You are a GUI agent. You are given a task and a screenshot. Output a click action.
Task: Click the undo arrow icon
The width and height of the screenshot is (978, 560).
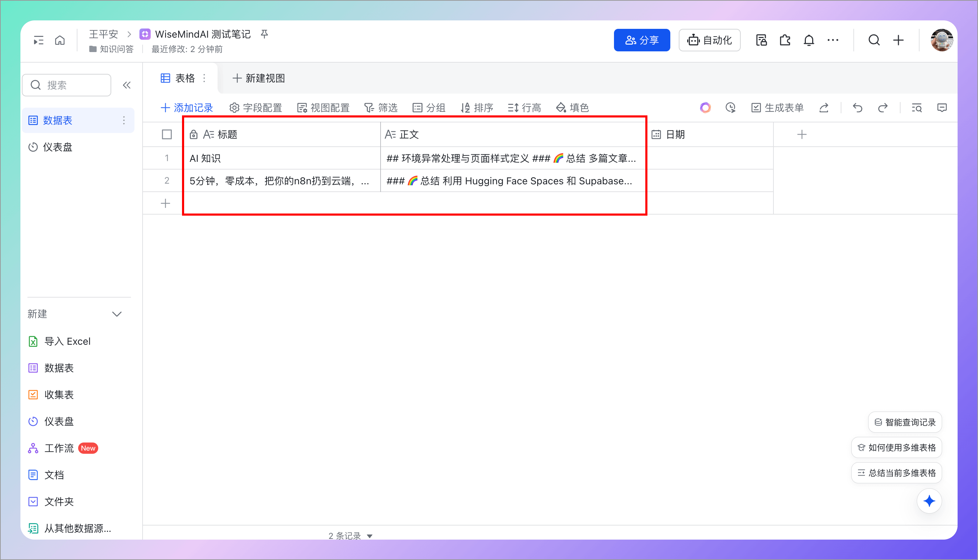click(x=857, y=108)
